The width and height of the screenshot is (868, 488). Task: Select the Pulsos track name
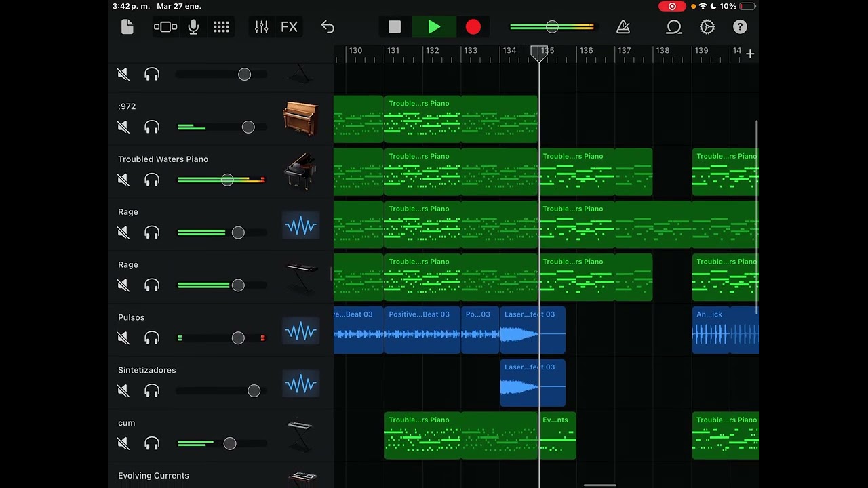132,317
